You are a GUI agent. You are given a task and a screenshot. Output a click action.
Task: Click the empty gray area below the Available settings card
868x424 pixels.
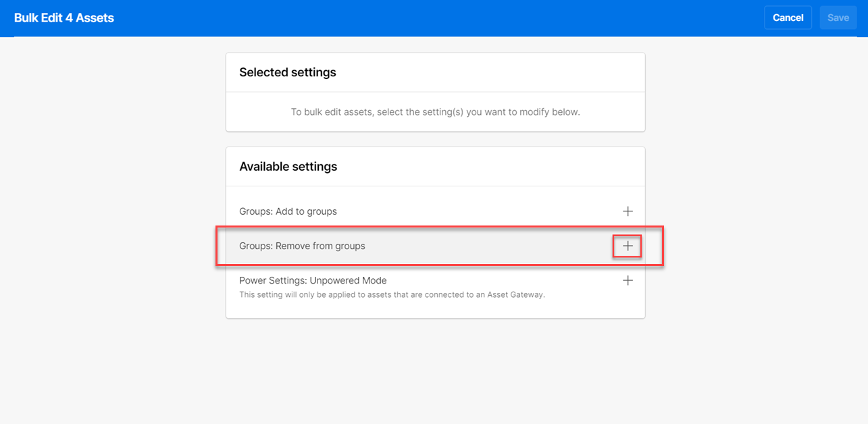(x=435, y=371)
